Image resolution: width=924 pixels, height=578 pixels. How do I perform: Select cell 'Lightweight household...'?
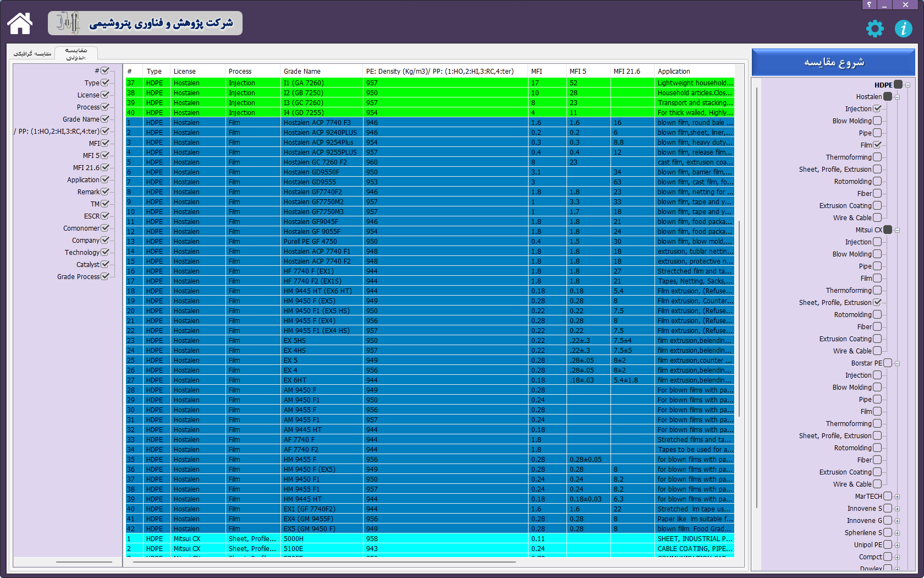point(695,83)
